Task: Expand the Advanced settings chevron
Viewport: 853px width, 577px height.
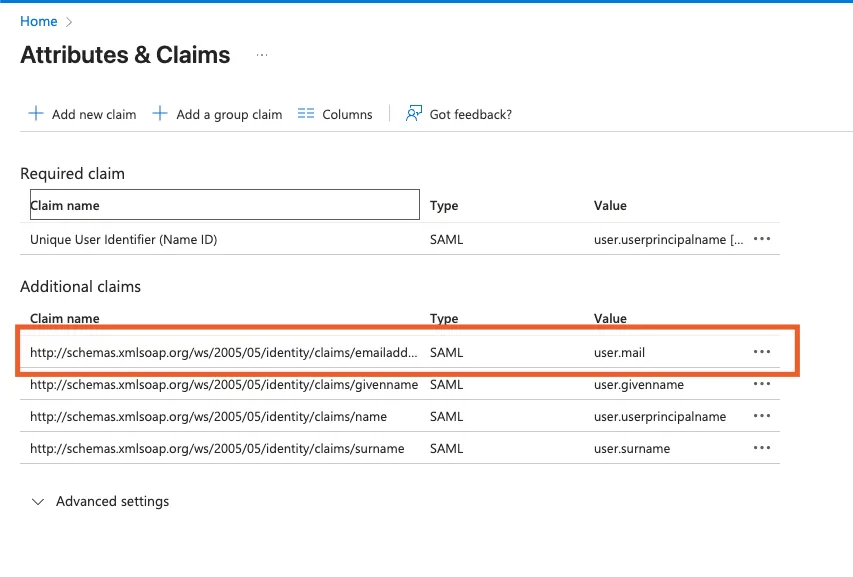Action: [x=38, y=501]
